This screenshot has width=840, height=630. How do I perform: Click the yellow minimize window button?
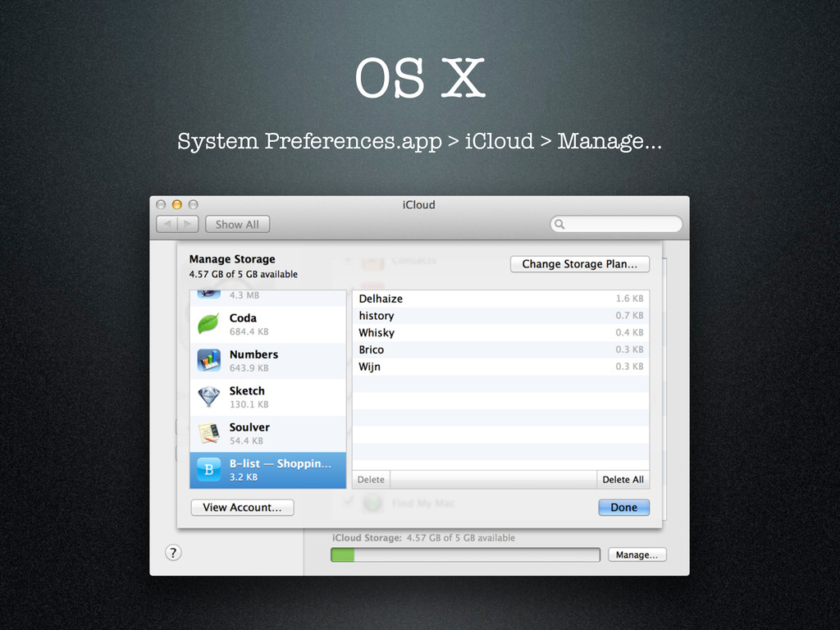click(177, 204)
